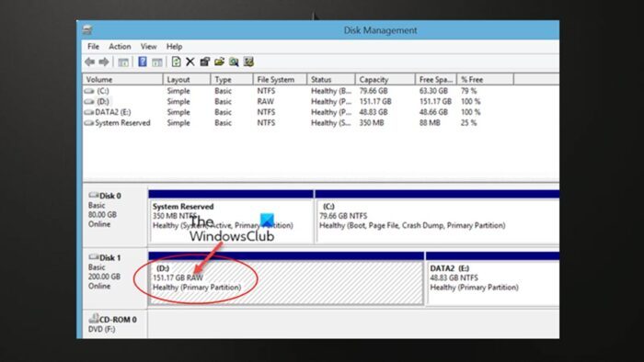Select System Reserved volume in list
The image size is (644, 362).
coord(122,123)
